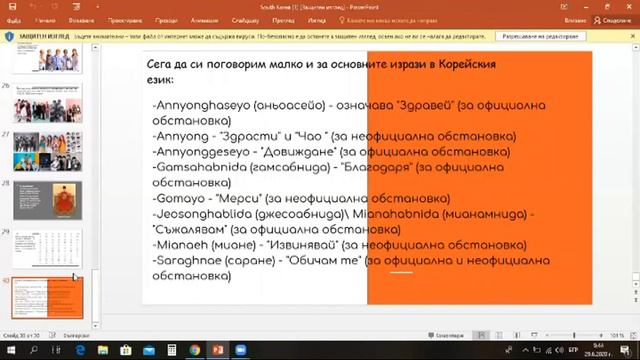Open Google Chrome from taskbar

coord(195,350)
